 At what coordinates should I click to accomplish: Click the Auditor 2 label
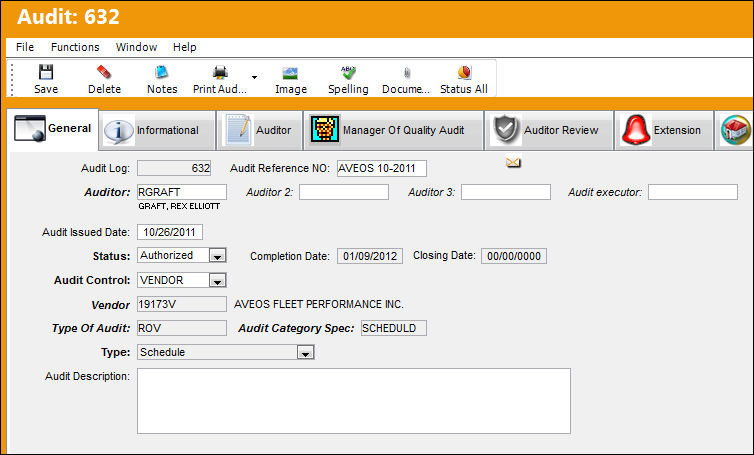[270, 192]
